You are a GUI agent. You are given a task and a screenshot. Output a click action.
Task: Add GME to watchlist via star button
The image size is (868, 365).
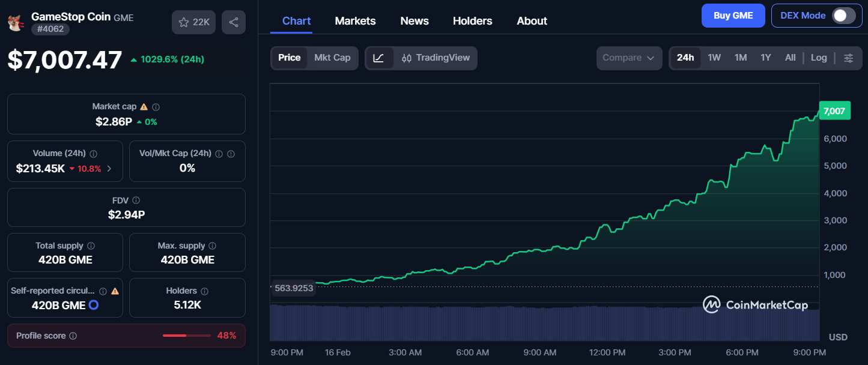coord(194,22)
